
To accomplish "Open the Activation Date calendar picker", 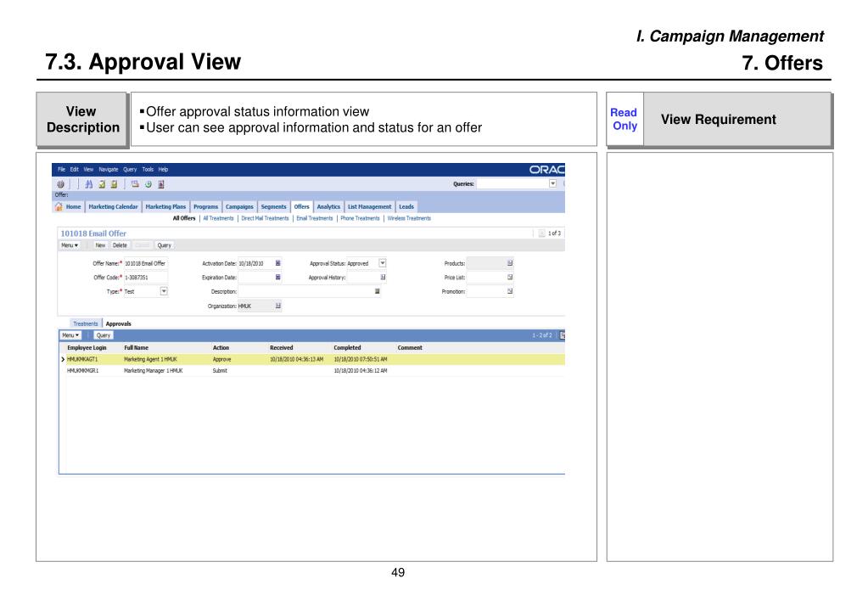I will (x=278, y=263).
